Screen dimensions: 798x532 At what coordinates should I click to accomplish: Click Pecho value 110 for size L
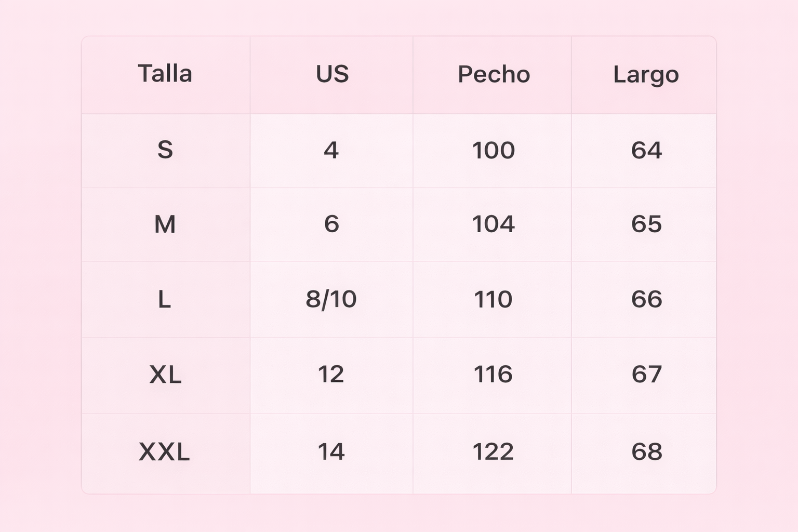[493, 299]
